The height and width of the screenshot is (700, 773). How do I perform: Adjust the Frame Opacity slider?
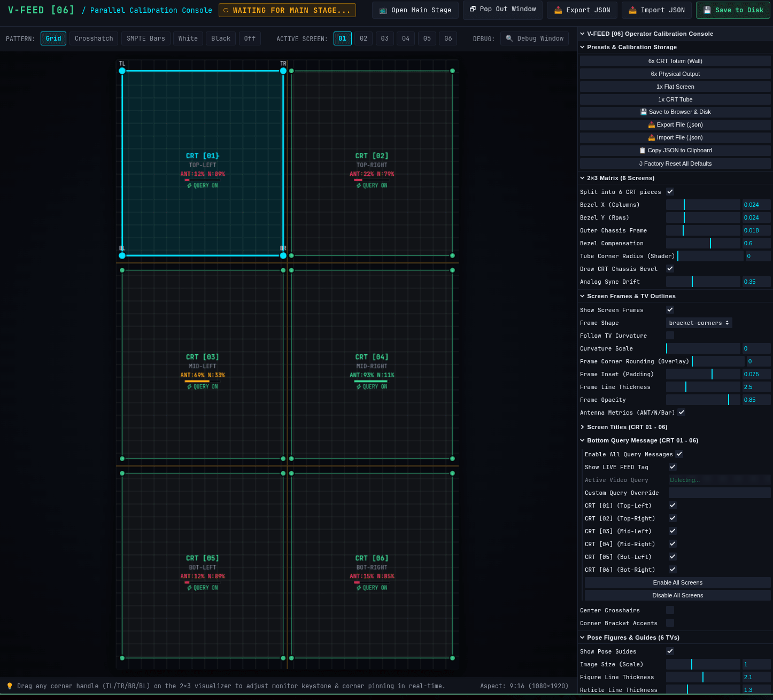(703, 400)
